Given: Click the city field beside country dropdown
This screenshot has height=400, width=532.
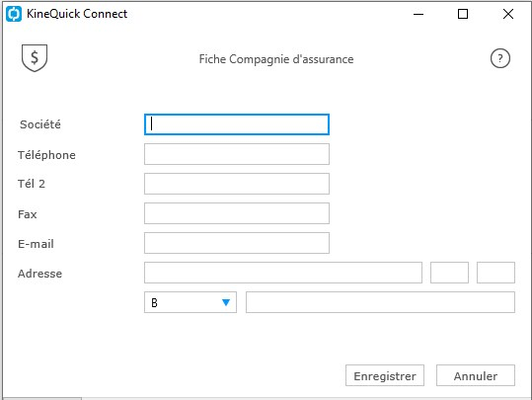Looking at the screenshot, I should click(x=380, y=302).
